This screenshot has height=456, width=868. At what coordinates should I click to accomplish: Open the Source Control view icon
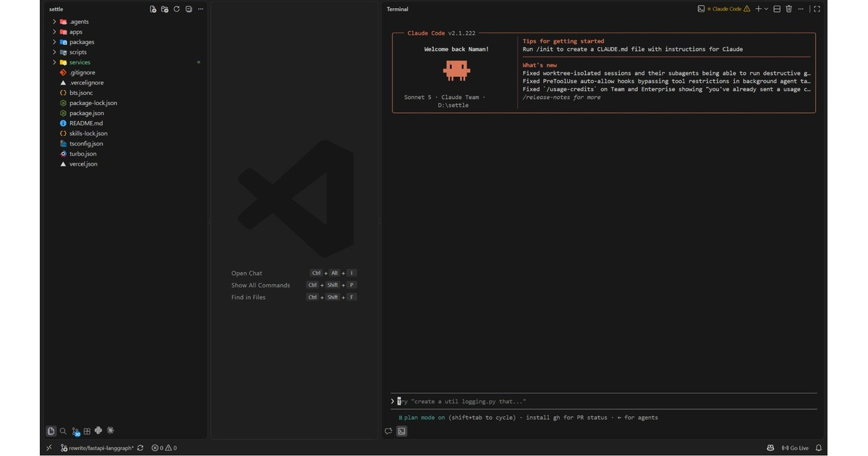tap(75, 431)
